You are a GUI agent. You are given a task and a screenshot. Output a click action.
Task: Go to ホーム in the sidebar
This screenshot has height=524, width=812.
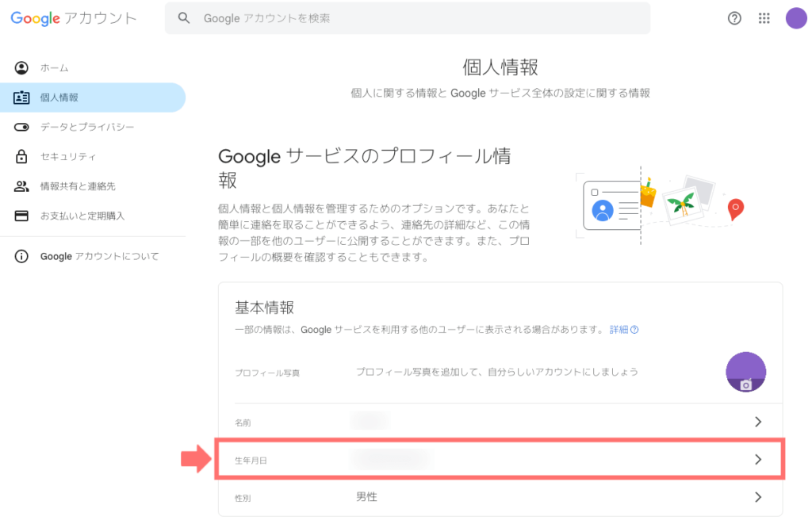93,68
